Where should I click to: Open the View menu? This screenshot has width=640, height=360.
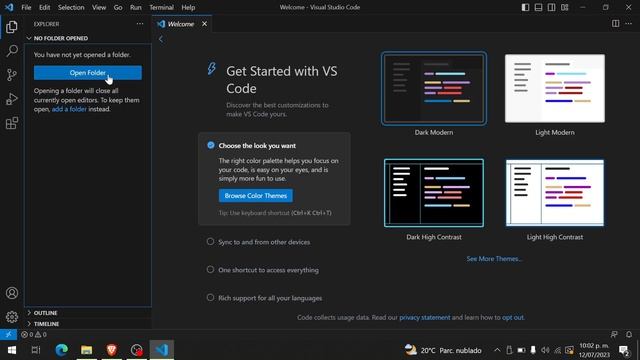99,7
